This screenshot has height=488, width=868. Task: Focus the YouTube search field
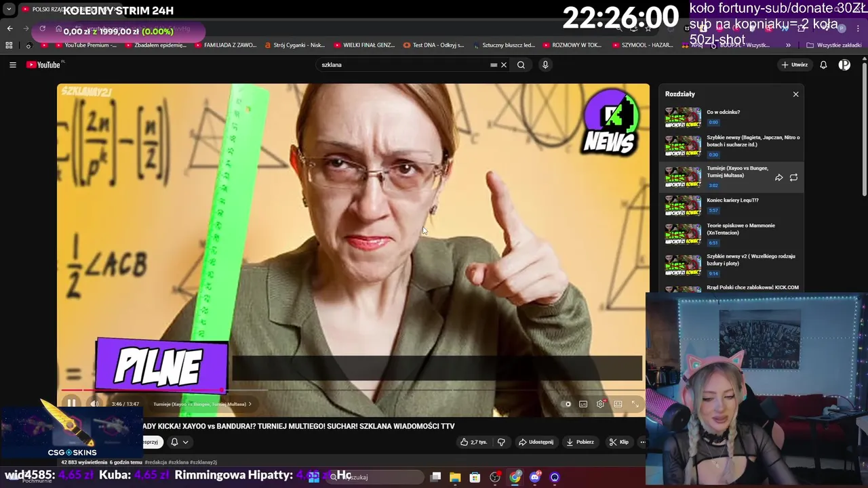point(406,65)
